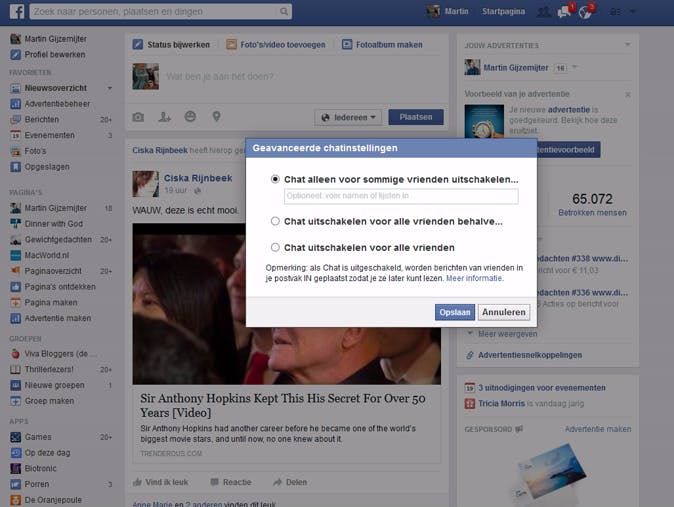The height and width of the screenshot is (507, 674).
Task: Switch to the 'Fotoalbum maken' tab
Action: (380, 45)
